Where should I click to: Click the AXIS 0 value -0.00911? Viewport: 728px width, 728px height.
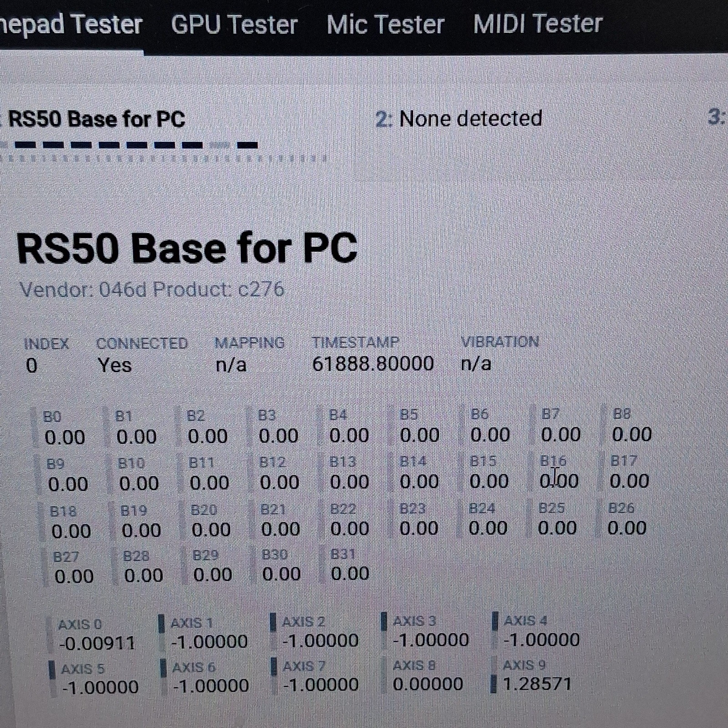click(97, 643)
